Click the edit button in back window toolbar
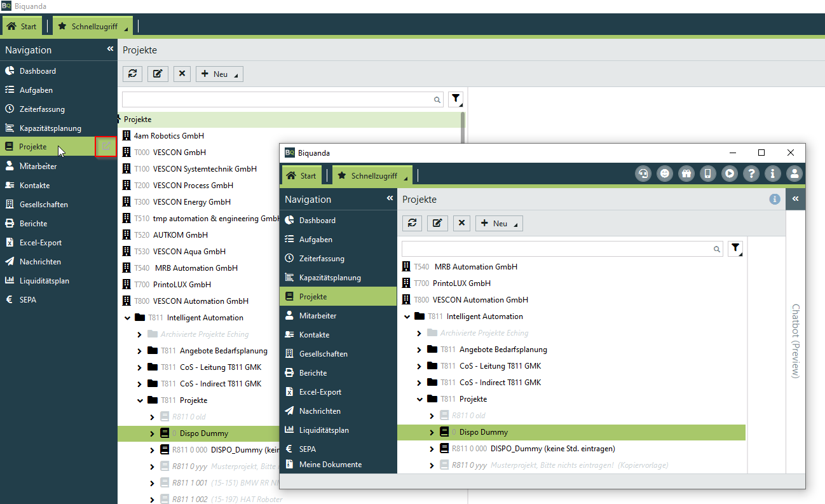The width and height of the screenshot is (825, 504). tap(158, 74)
